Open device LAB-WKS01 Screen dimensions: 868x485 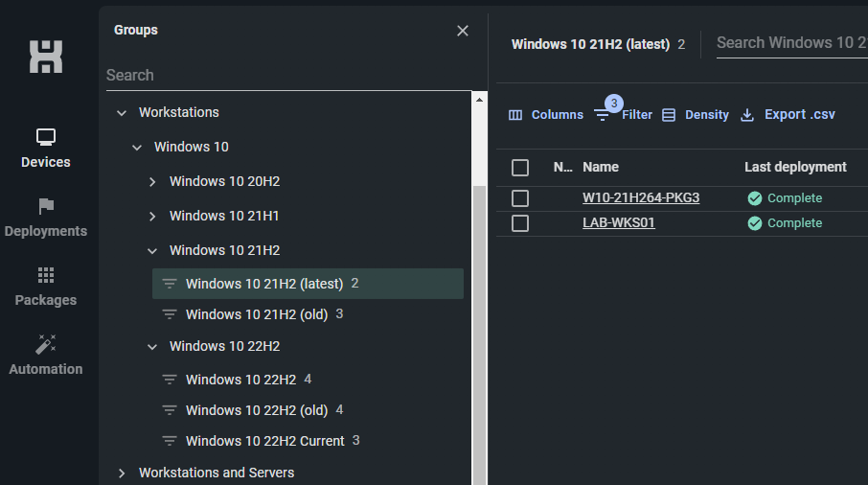619,222
